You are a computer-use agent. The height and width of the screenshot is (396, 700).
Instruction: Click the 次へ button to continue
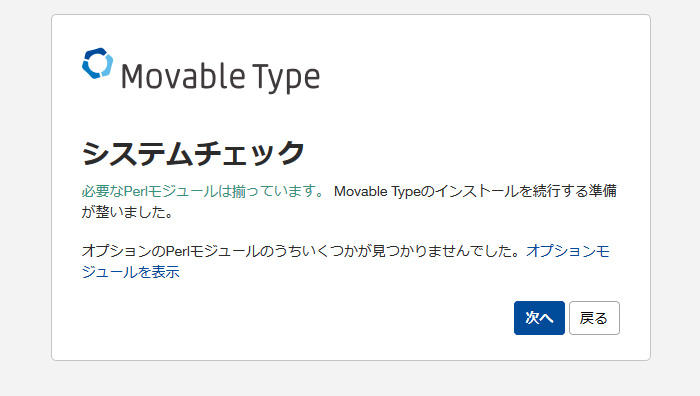coord(539,318)
